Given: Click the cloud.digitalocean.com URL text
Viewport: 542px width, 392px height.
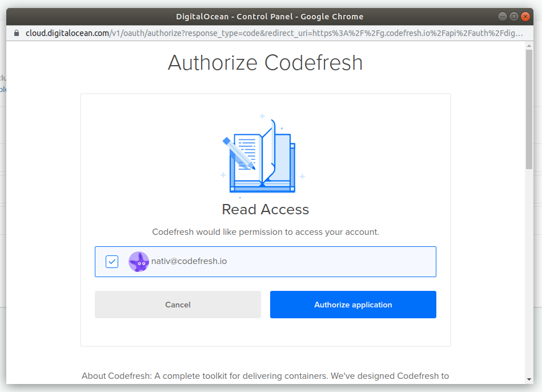Looking at the screenshot, I should (67, 33).
